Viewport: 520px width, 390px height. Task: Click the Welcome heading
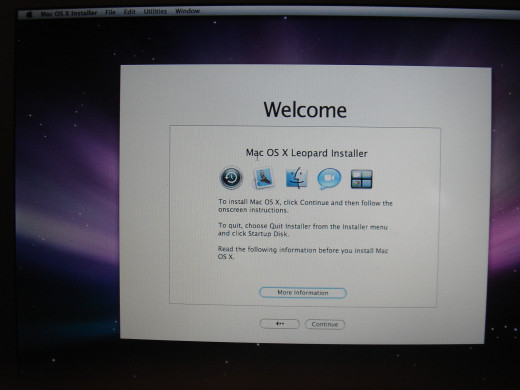coord(305,110)
